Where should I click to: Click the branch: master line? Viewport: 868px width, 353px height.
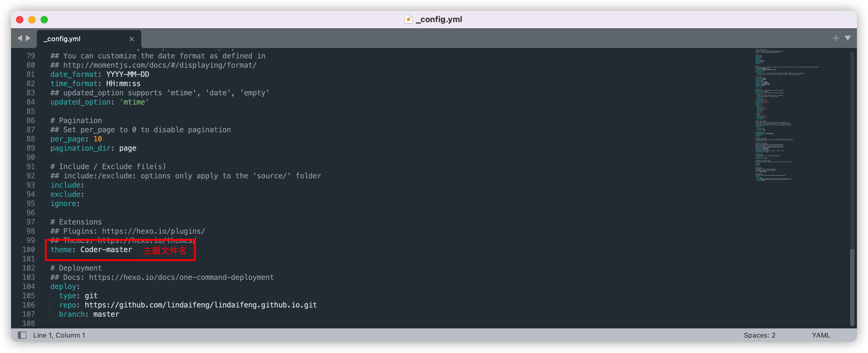pyautogui.click(x=89, y=314)
